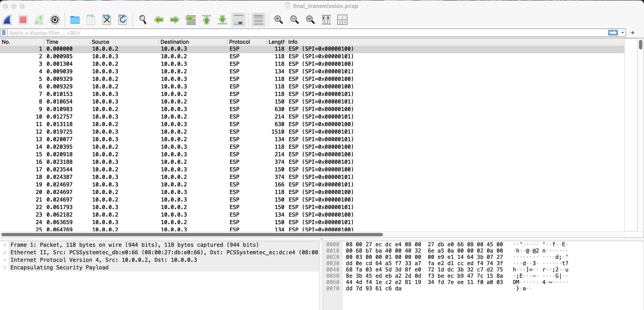Expand Internet Protocol Version 4 section
Image resolution: width=644 pixels, height=310 pixels.
5,260
